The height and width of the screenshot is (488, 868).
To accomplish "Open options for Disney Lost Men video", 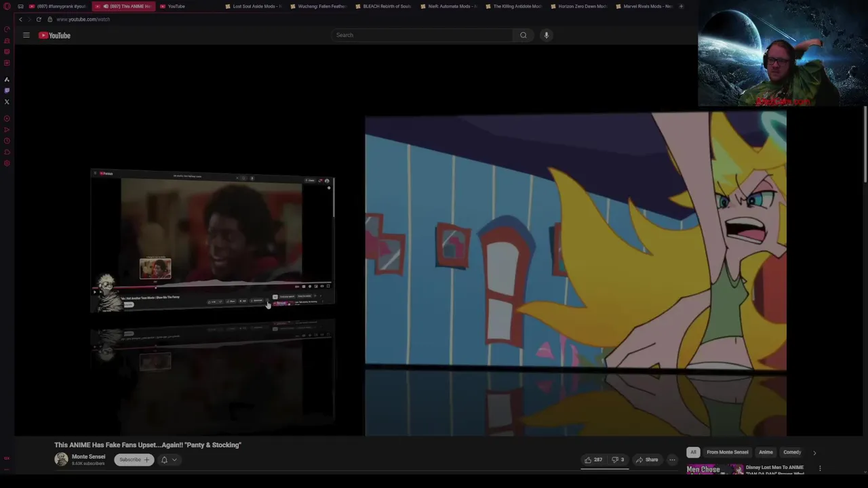I will tap(820, 468).
